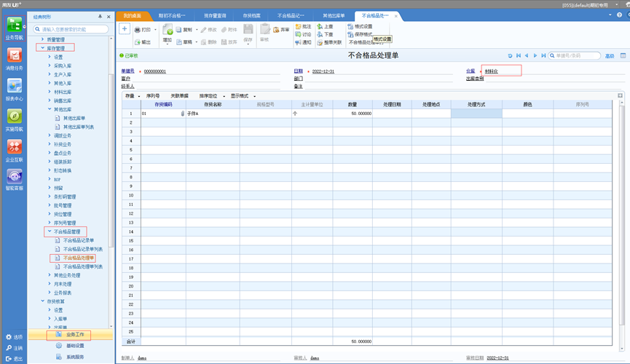The width and height of the screenshot is (630, 364).
Task: Click the 仓库 field containing 材料仓
Action: click(501, 71)
